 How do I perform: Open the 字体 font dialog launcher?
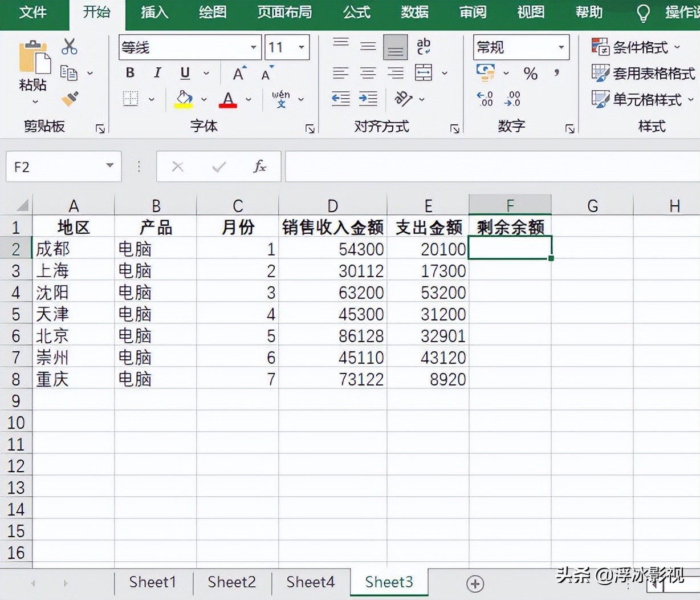[310, 129]
